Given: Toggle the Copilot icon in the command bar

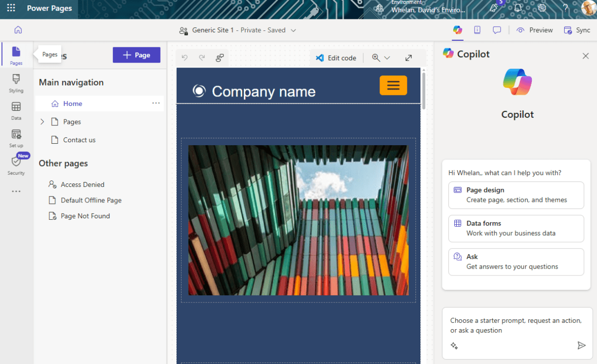Looking at the screenshot, I should pos(458,30).
